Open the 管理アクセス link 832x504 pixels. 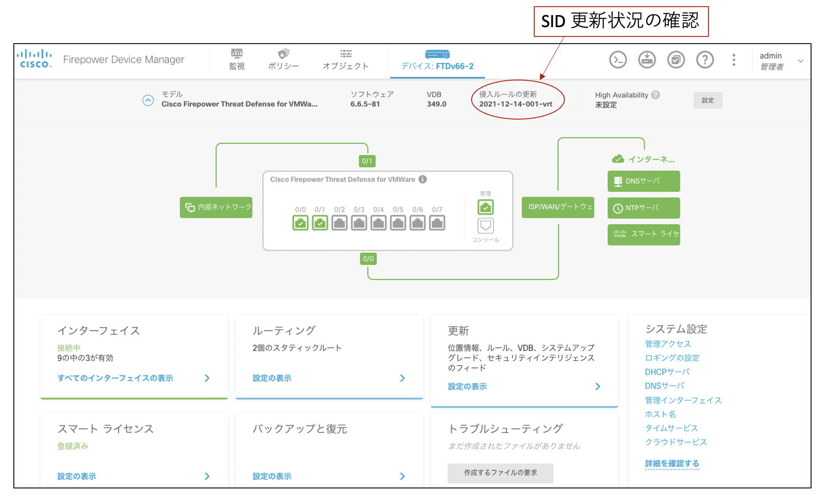(x=668, y=344)
